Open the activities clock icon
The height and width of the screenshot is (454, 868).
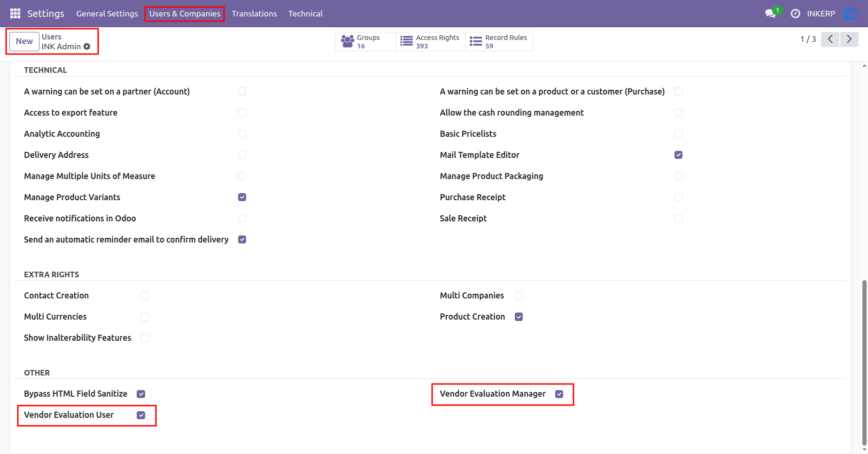point(795,14)
